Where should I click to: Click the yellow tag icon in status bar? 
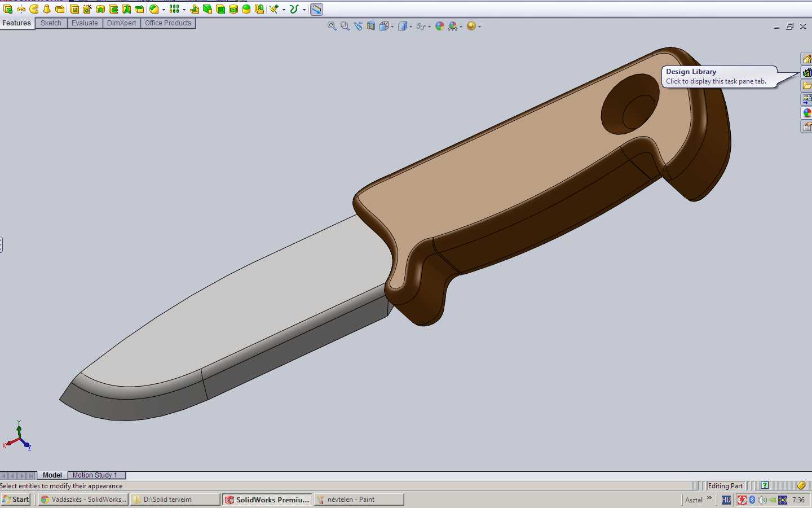[x=801, y=485]
